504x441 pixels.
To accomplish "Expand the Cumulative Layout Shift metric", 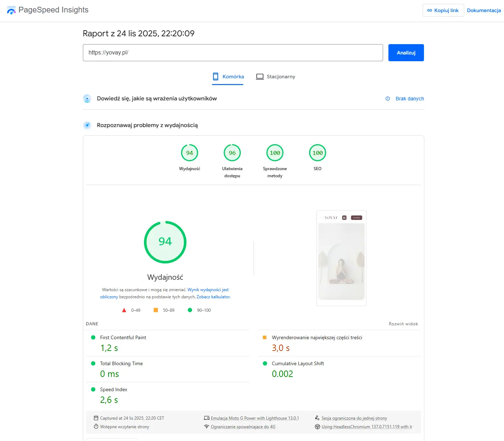I will click(x=298, y=363).
